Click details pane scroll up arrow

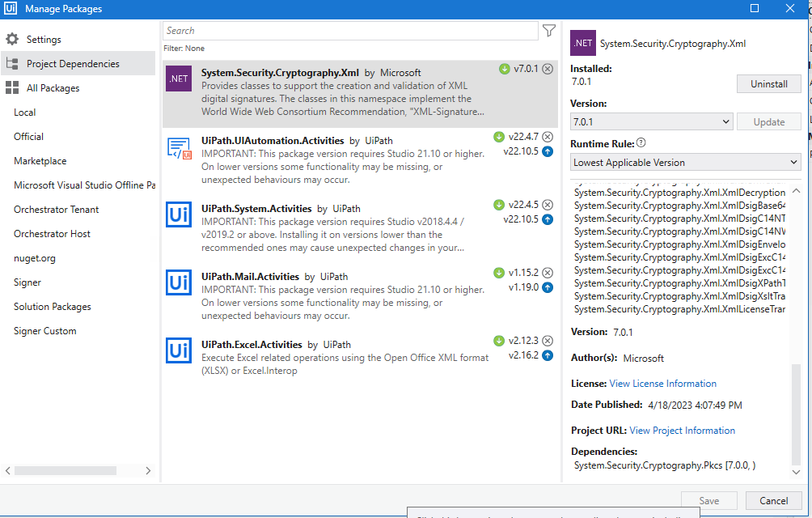pyautogui.click(x=797, y=191)
